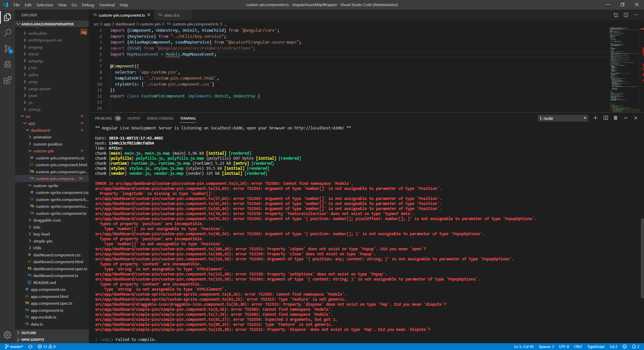644x350 pixels.
Task: Open the Source Control view
Action: coord(8,49)
